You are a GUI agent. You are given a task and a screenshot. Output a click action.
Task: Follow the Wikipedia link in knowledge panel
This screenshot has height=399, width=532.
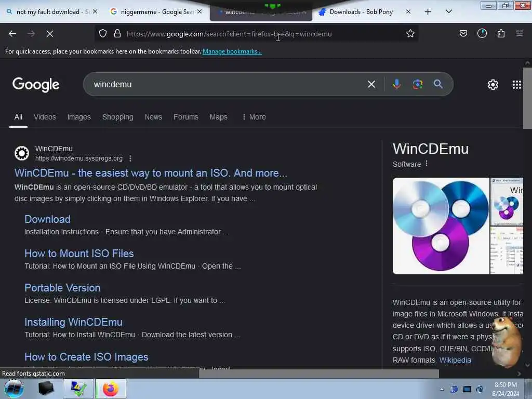coord(455,361)
